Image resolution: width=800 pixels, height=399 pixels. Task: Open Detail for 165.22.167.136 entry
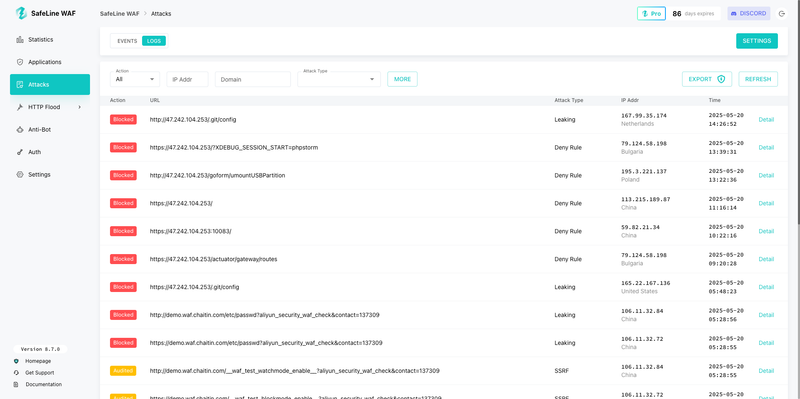(766, 287)
